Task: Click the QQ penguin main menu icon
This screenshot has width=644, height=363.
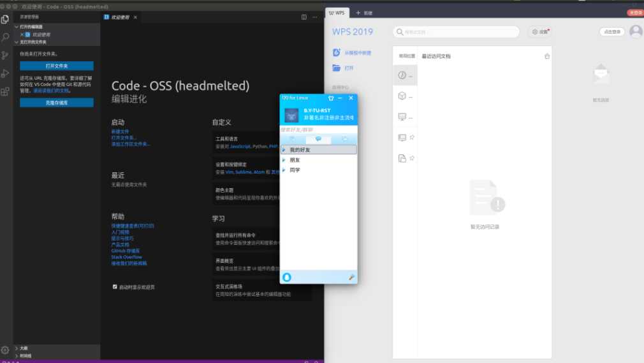Action: (x=287, y=277)
